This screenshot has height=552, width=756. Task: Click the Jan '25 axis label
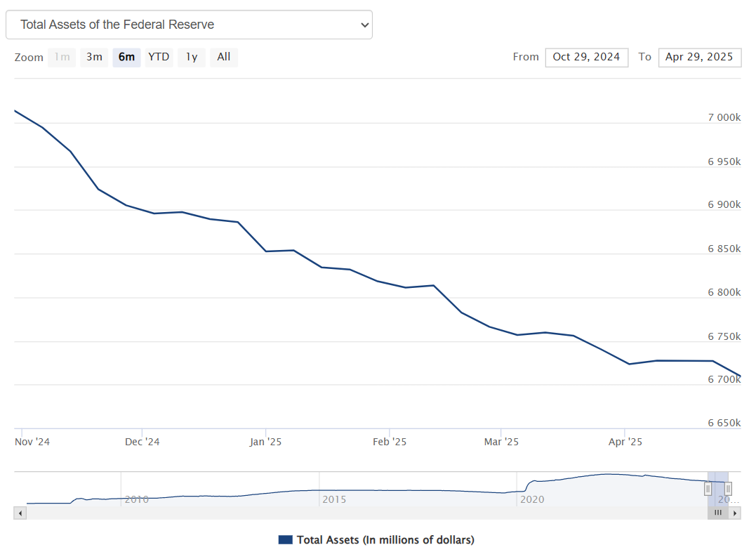pos(265,442)
